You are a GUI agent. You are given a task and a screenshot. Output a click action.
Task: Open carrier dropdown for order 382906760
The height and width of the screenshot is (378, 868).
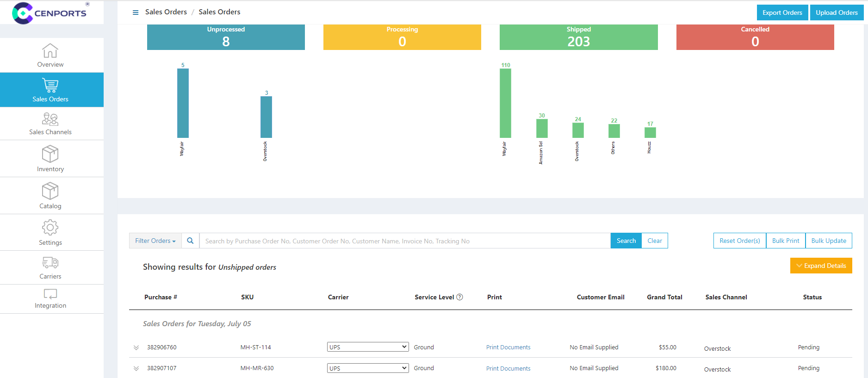(367, 347)
